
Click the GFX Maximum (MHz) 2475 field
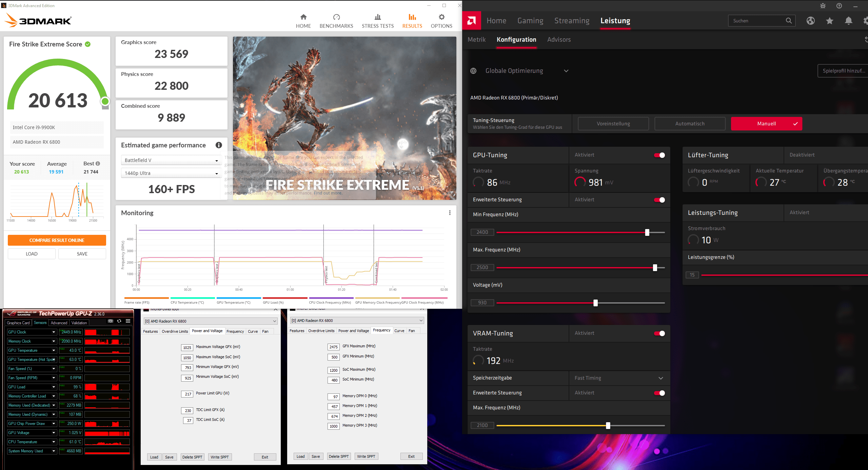click(334, 347)
